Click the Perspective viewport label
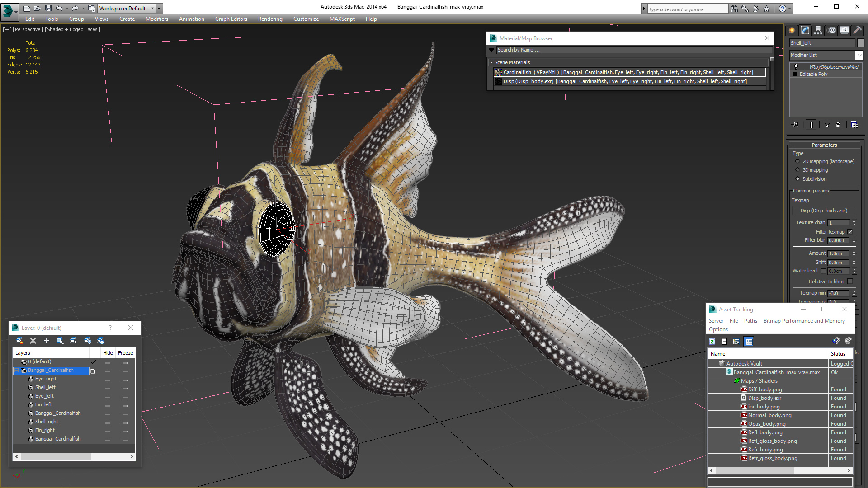This screenshot has width=868, height=488. (28, 29)
